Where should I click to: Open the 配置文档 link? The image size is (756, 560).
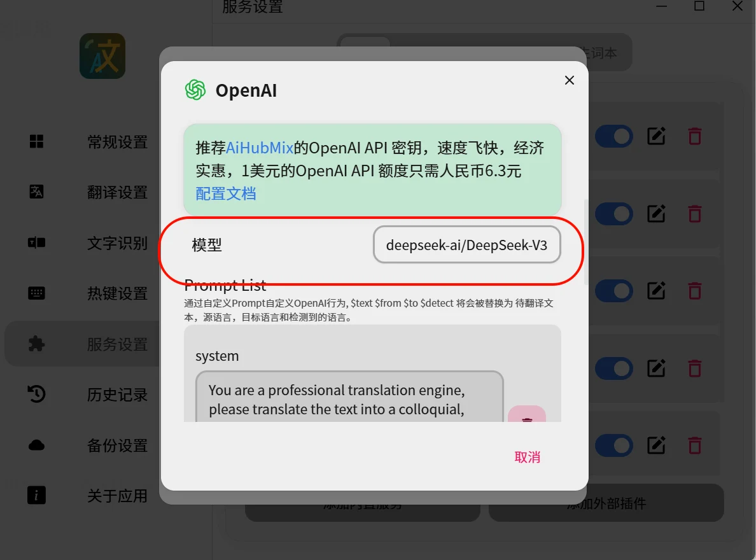coord(226,194)
